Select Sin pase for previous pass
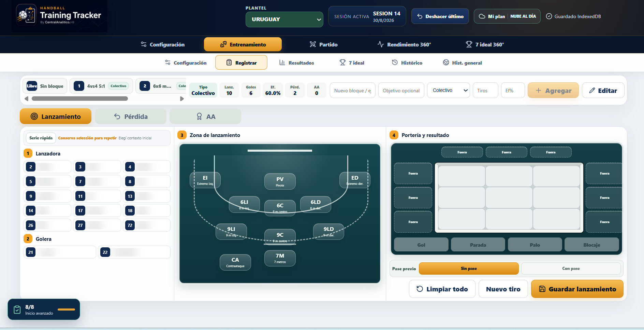The image size is (644, 330). tap(469, 269)
